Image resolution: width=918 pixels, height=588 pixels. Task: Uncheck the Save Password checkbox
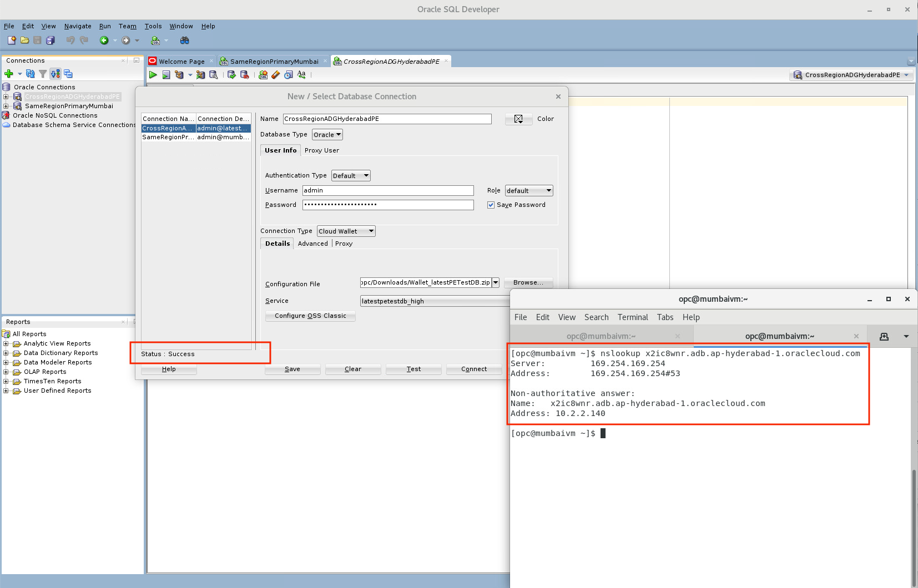click(x=491, y=205)
